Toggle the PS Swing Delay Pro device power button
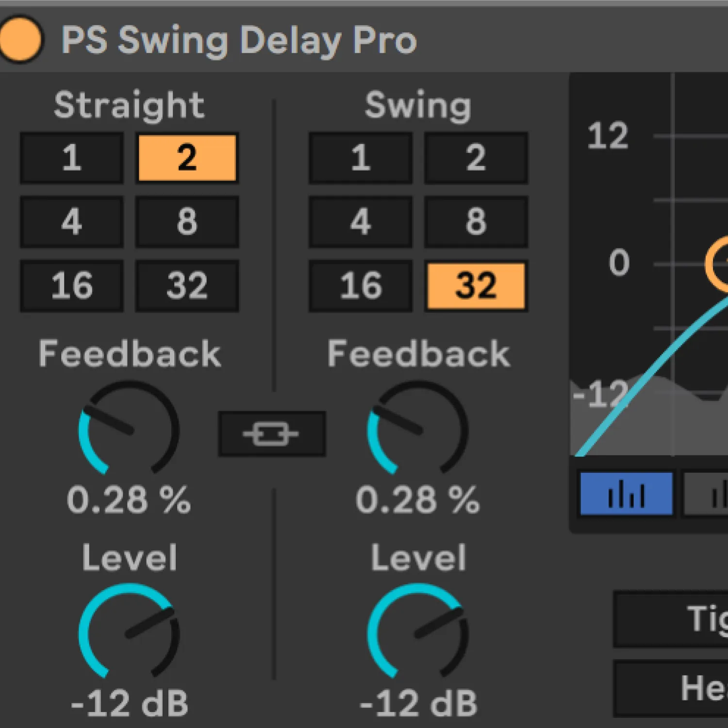The height and width of the screenshot is (728, 728). pos(20,39)
